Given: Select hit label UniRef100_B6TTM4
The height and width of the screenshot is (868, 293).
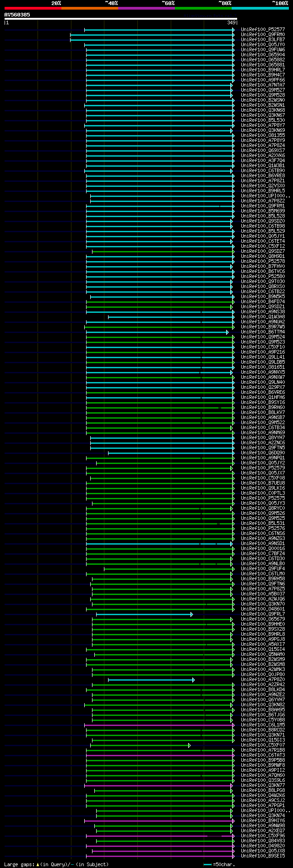Looking at the screenshot, I should tap(263, 332).
